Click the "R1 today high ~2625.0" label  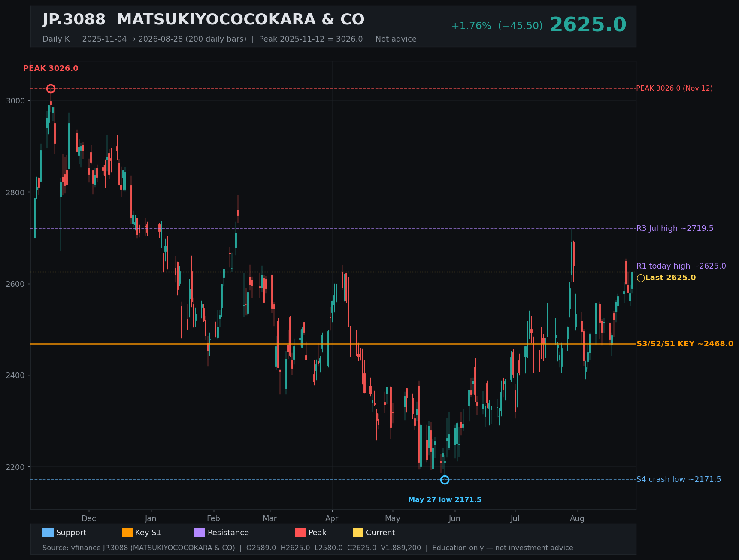[681, 266]
